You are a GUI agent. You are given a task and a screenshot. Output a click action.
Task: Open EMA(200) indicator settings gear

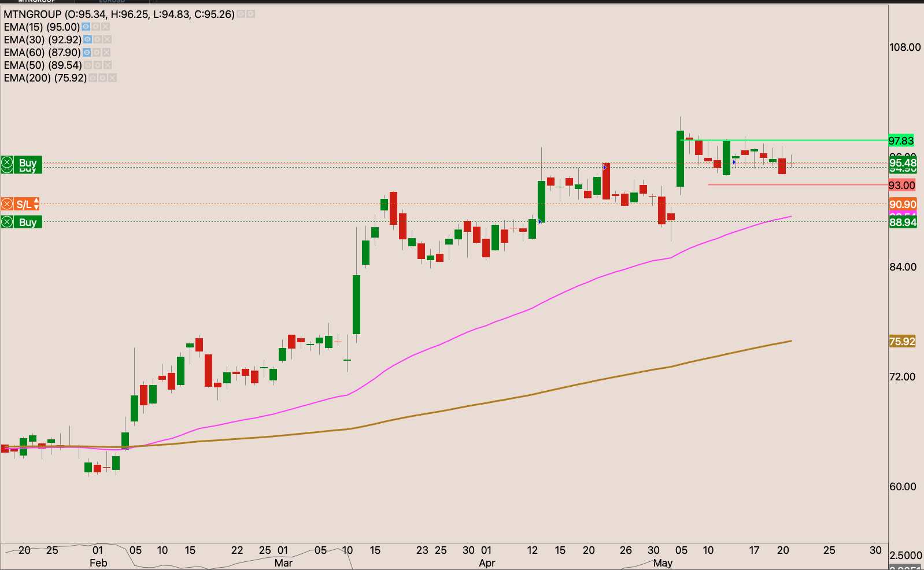point(102,78)
